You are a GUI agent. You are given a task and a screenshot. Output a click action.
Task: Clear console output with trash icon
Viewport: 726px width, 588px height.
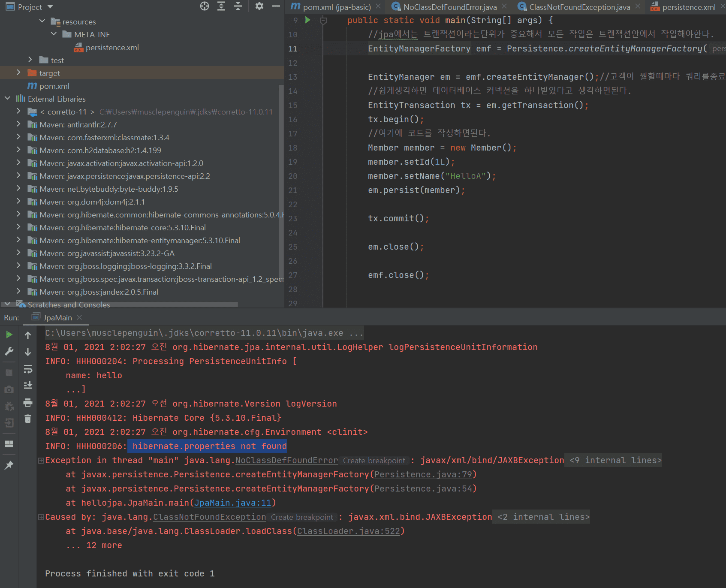[x=28, y=419]
